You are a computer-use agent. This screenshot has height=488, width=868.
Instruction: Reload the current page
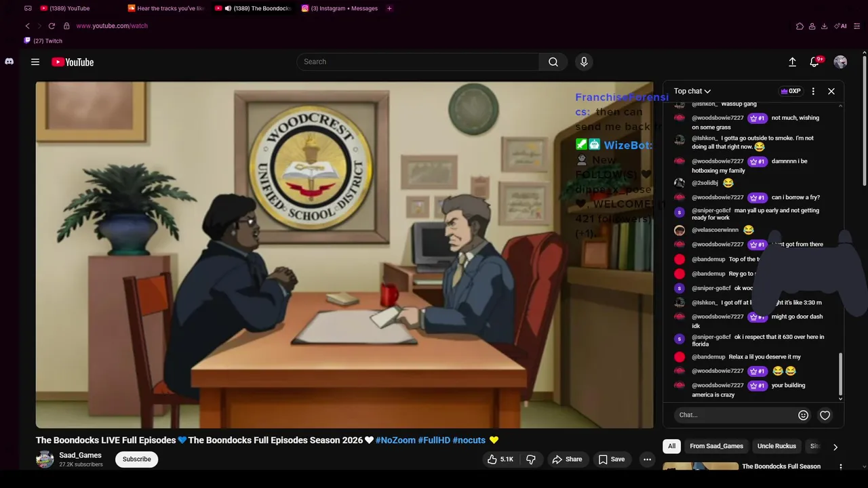pyautogui.click(x=52, y=26)
